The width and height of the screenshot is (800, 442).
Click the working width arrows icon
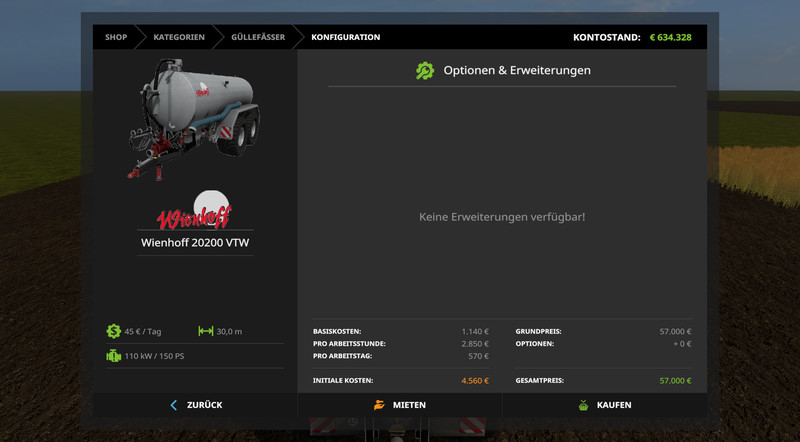pyautogui.click(x=206, y=331)
